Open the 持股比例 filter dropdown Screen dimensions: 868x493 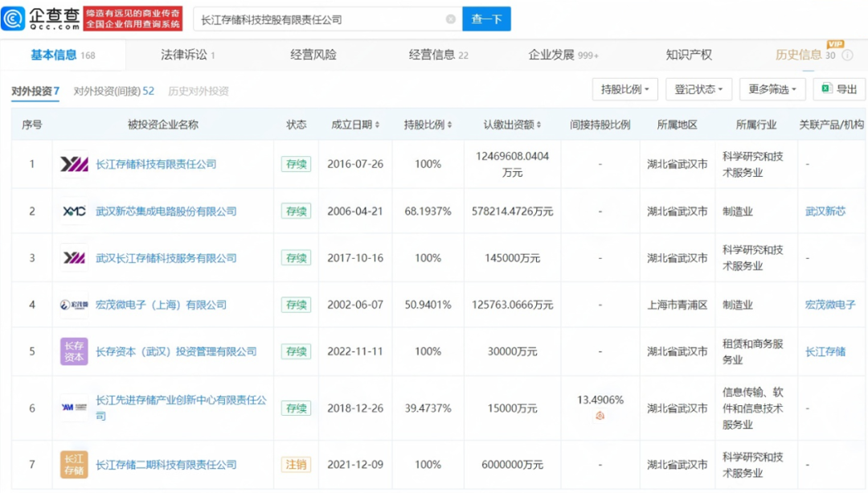(625, 89)
